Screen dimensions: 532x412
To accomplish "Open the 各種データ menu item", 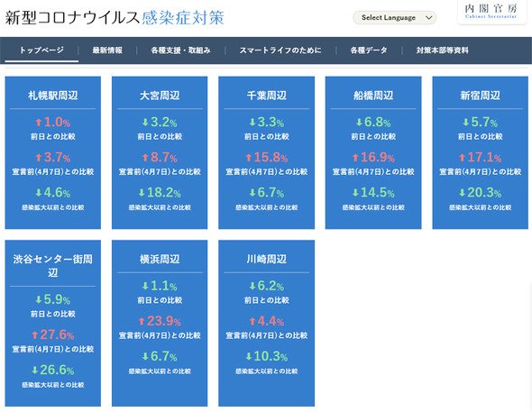I will (369, 50).
